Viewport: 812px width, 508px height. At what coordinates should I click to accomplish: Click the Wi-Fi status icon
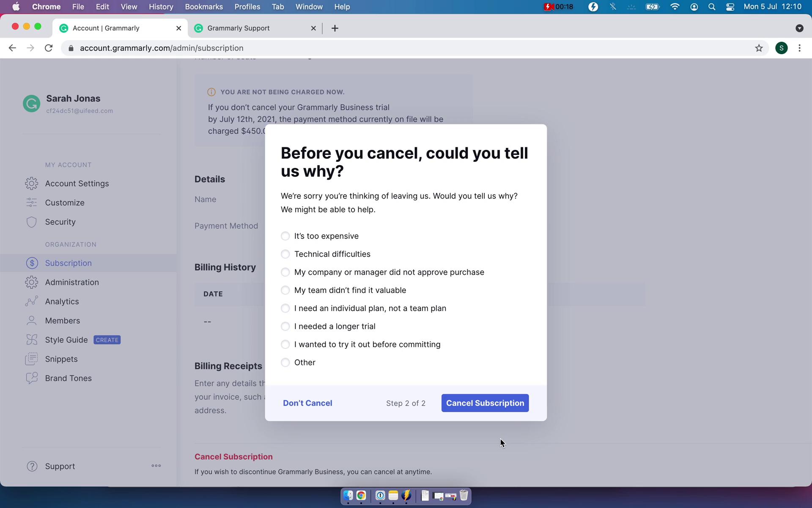click(675, 7)
